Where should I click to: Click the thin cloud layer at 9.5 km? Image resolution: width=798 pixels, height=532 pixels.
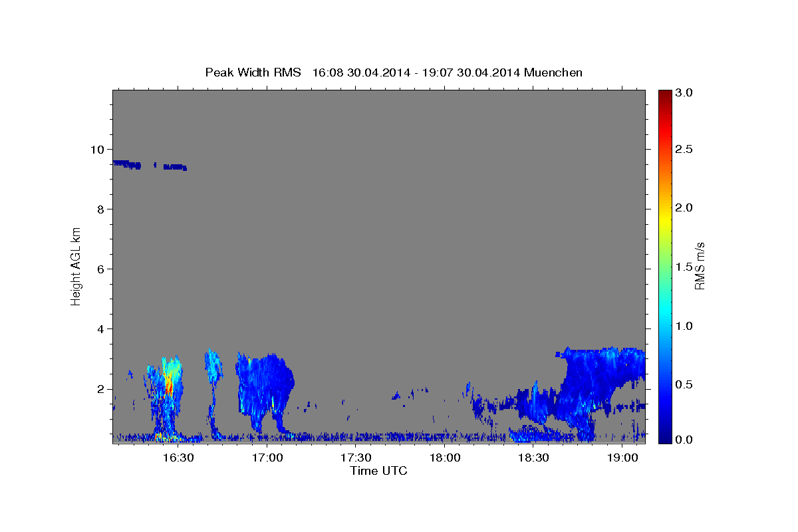click(150, 164)
